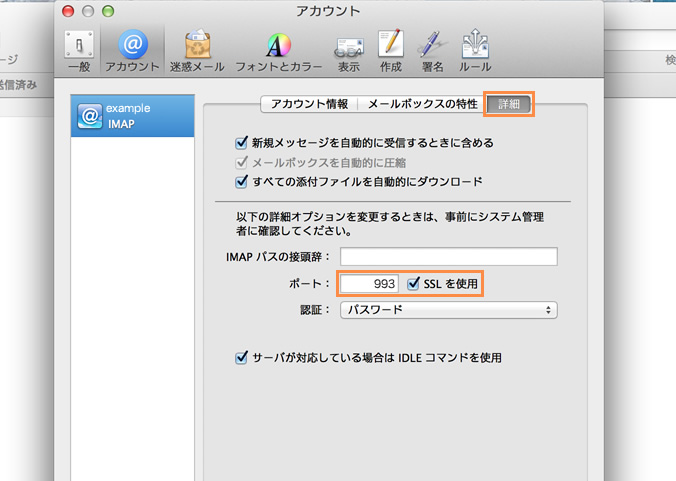The width and height of the screenshot is (676, 481).
Task: Select the example IMAP account in list
Action: pos(133,116)
